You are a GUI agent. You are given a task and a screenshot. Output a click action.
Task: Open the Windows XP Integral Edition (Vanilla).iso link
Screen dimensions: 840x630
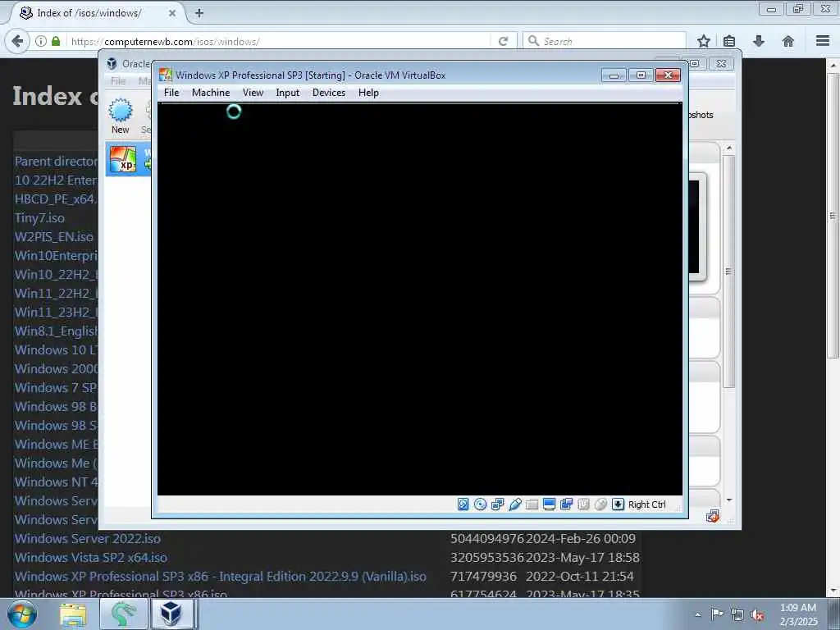(x=220, y=577)
